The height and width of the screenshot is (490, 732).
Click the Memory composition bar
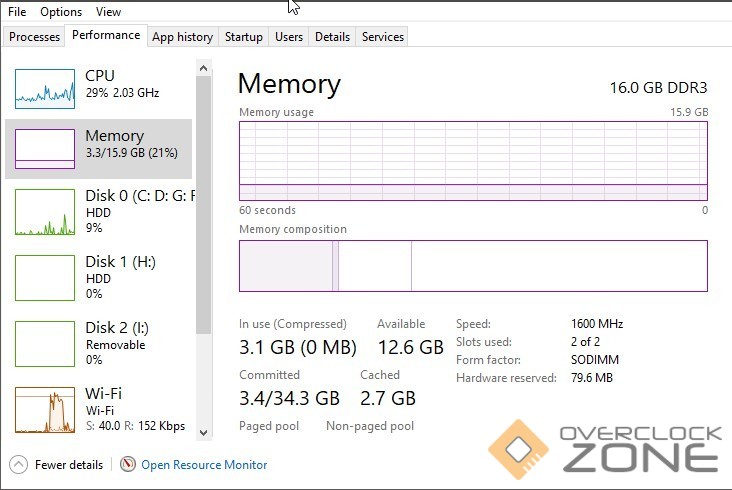click(x=473, y=266)
